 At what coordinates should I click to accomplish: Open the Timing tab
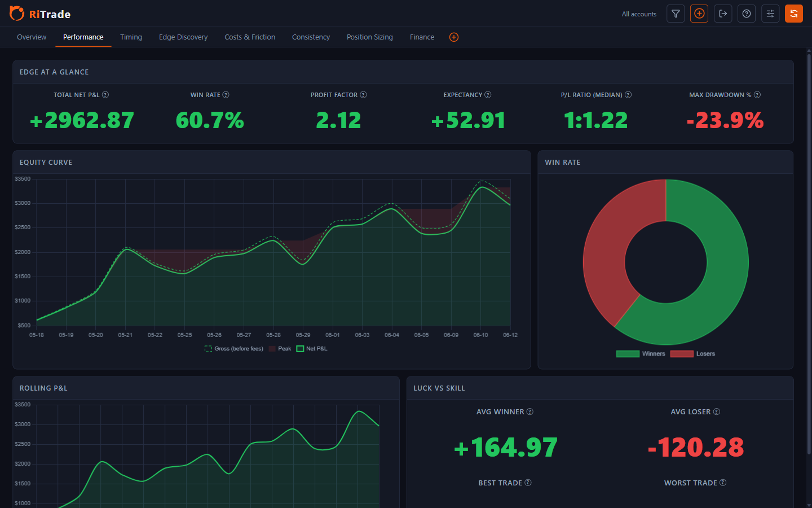point(131,37)
